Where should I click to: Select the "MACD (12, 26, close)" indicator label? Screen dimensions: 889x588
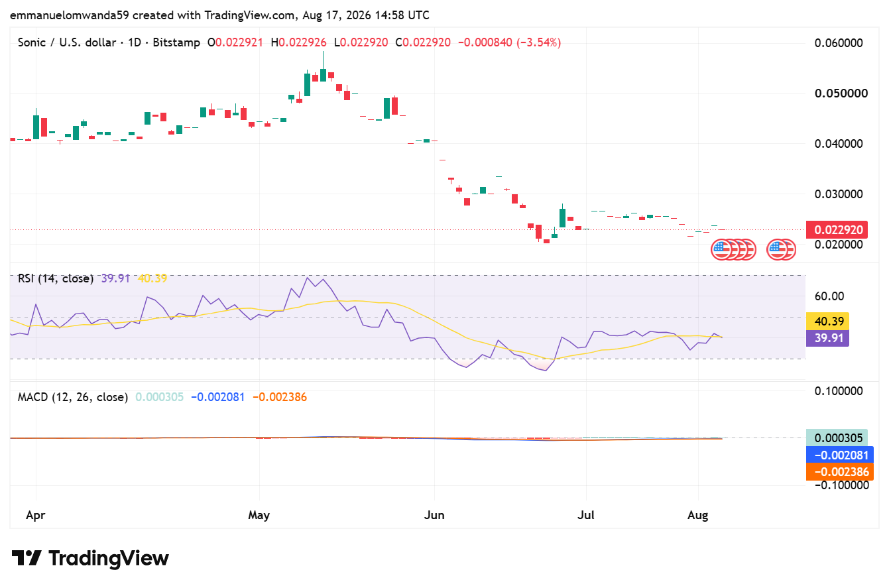72,397
